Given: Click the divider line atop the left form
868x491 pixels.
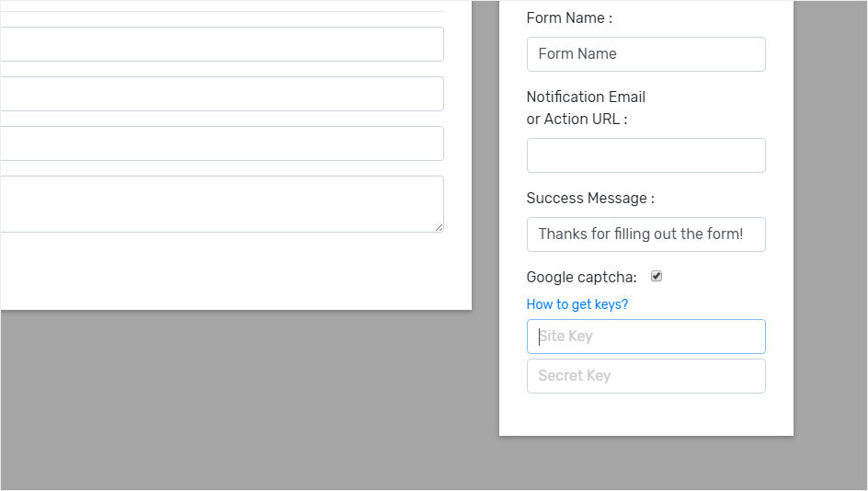Looking at the screenshot, I should click(221, 11).
